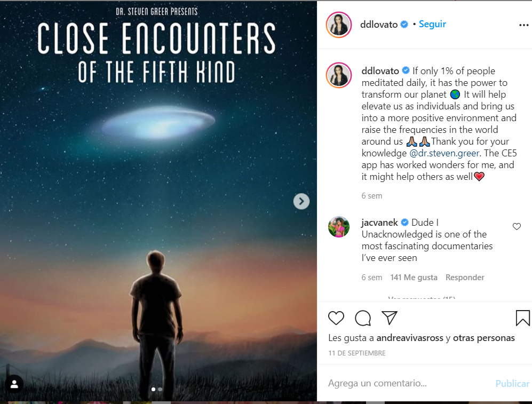Screen dimensions: 532x404
Task: Go to next carousel image arrow
Action: pyautogui.click(x=301, y=201)
